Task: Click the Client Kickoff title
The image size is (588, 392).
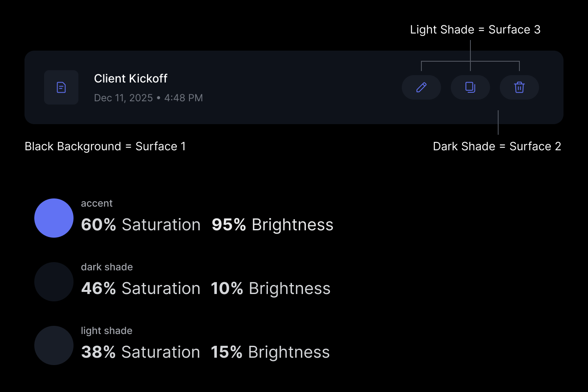Action: point(131,78)
